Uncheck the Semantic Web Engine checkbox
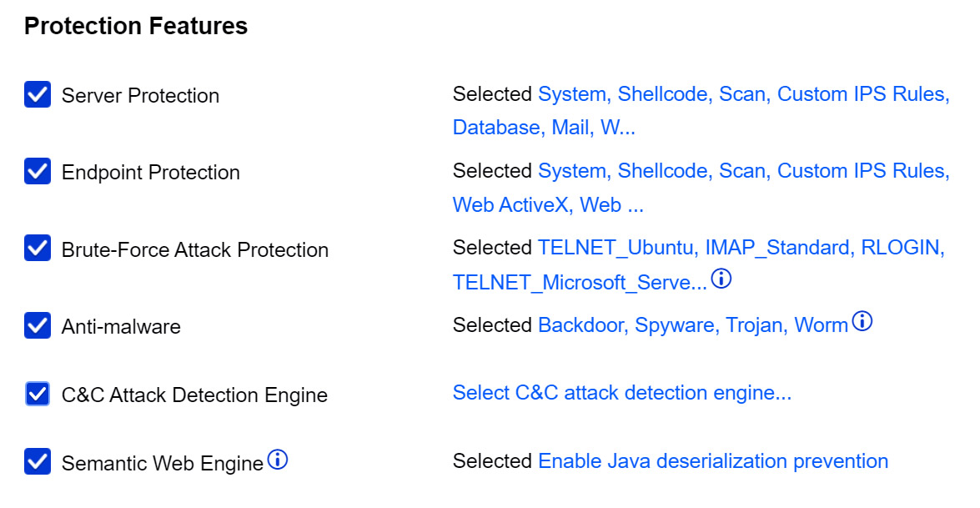Image resolution: width=980 pixels, height=508 pixels. click(38, 462)
